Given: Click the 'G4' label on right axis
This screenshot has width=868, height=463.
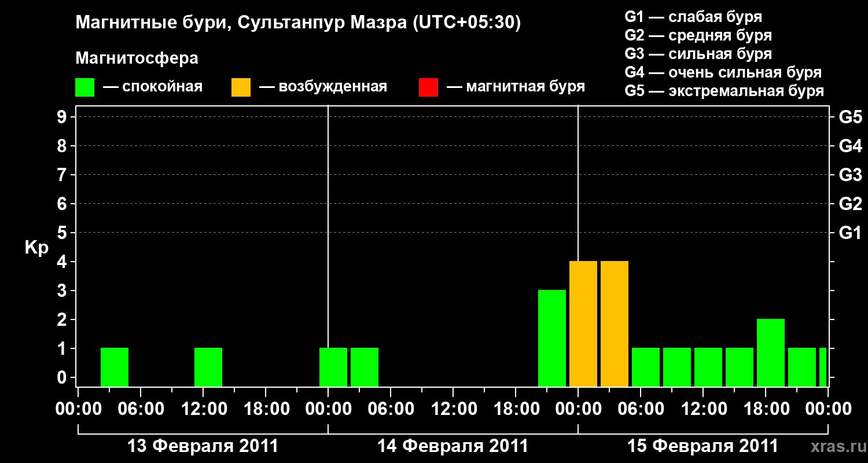Looking at the screenshot, I should click(x=850, y=146).
